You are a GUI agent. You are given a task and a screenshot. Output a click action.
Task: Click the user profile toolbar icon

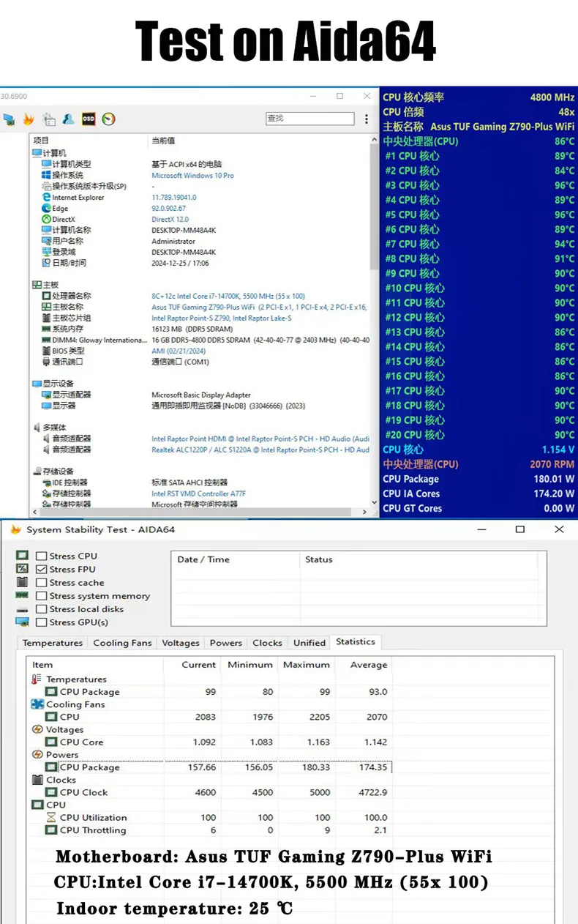pos(68,119)
